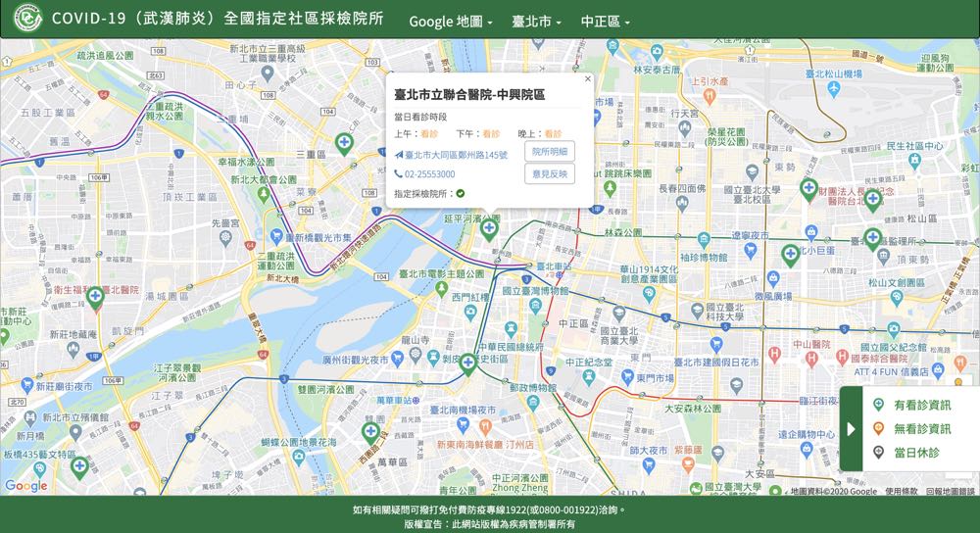The height and width of the screenshot is (533, 980).
Task: Click the 臺北市電影主題公園 tree icon
Action: pyautogui.click(x=441, y=289)
